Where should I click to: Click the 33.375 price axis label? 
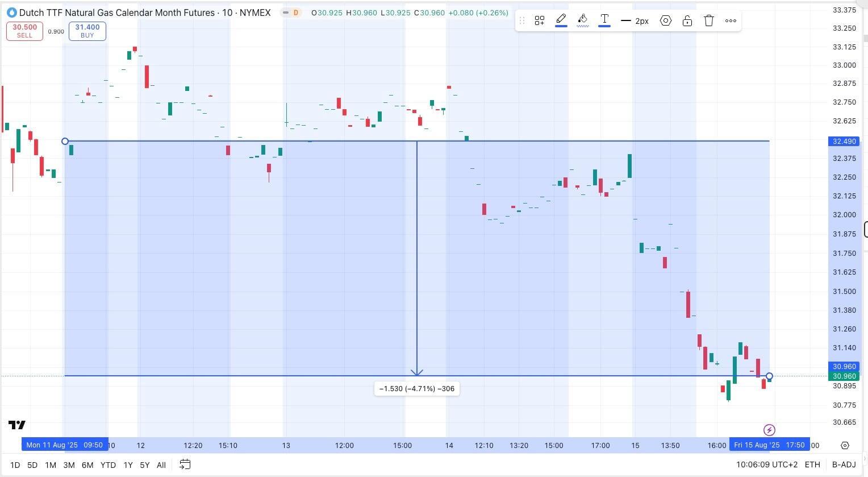click(x=844, y=10)
